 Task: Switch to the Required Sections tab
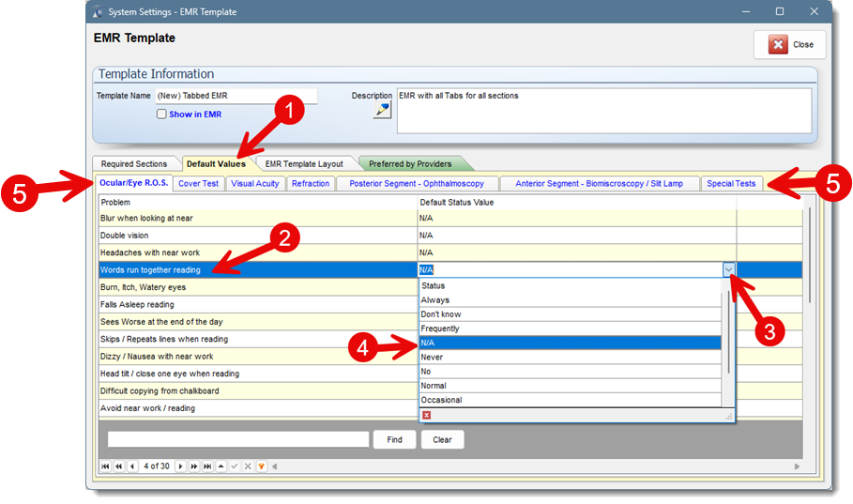coord(134,164)
